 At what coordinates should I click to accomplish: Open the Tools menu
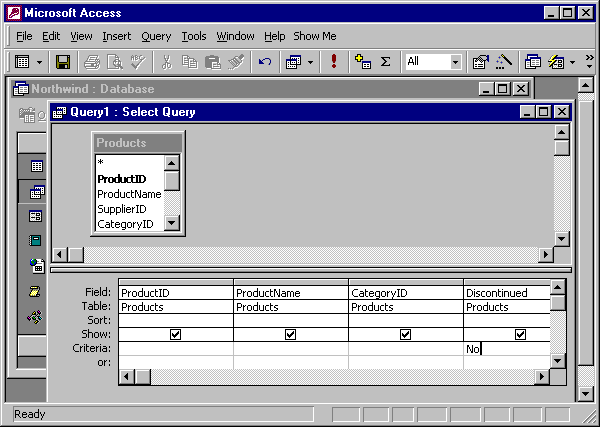pos(194,36)
